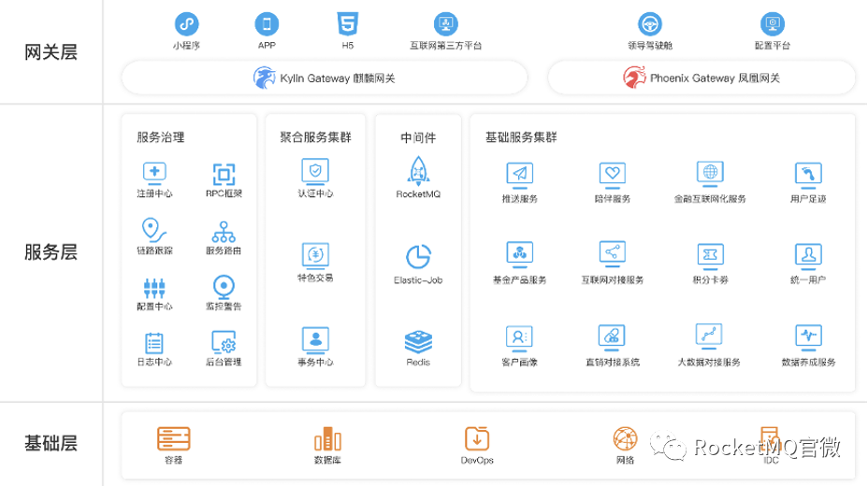Select the 特色交易 yen icon
868x486 pixels.
(315, 256)
